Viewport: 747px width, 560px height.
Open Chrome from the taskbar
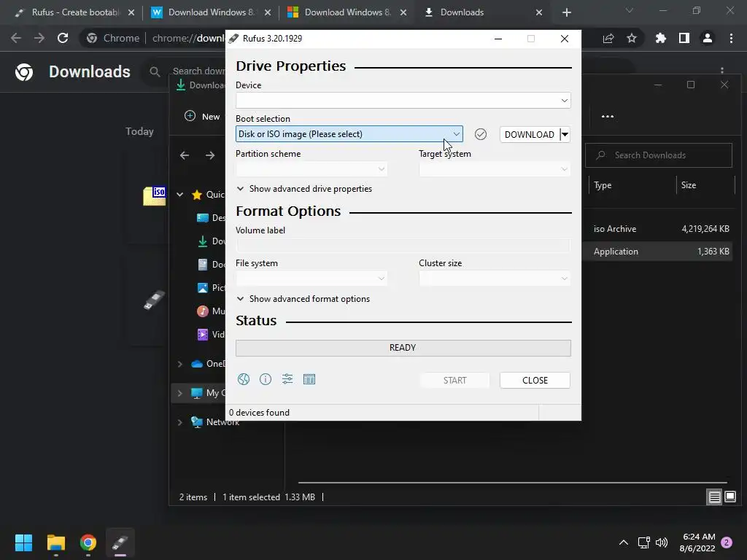click(88, 542)
